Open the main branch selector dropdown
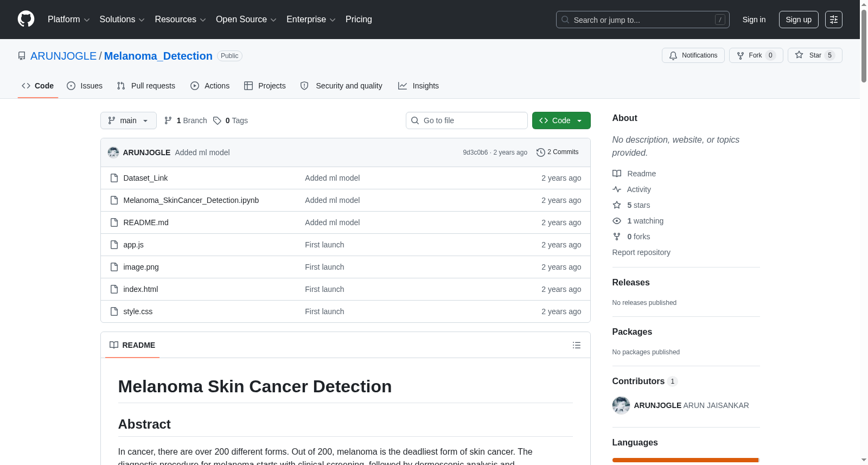This screenshot has width=868, height=465. coord(129,120)
